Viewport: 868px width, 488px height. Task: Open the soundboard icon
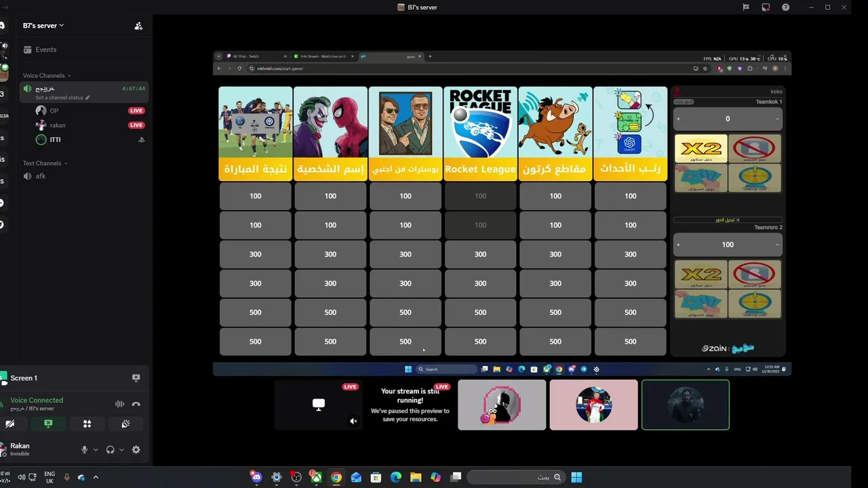point(125,424)
